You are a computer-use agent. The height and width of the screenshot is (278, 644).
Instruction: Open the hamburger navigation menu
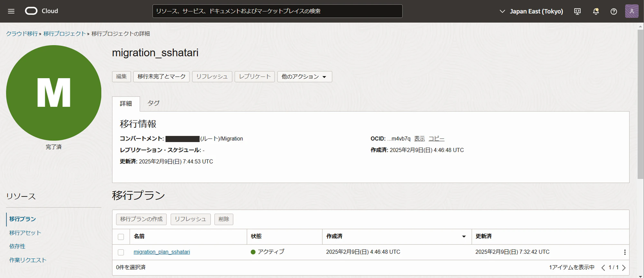(x=11, y=11)
